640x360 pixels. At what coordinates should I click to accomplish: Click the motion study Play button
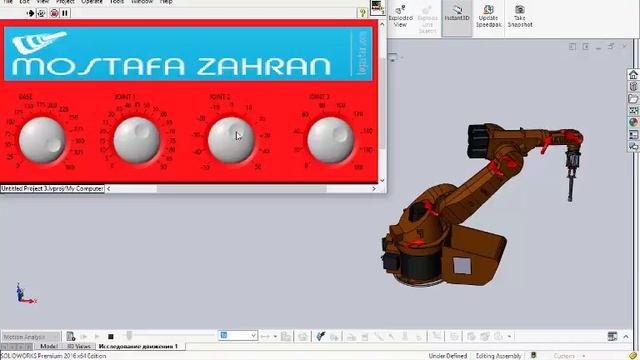coord(97,336)
